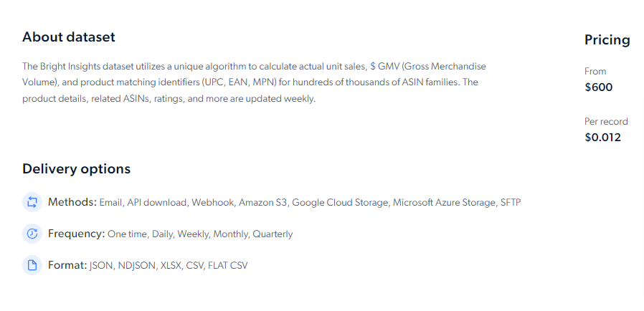Click the $0.012 per record price
This screenshot has width=644, height=311.
coord(602,137)
